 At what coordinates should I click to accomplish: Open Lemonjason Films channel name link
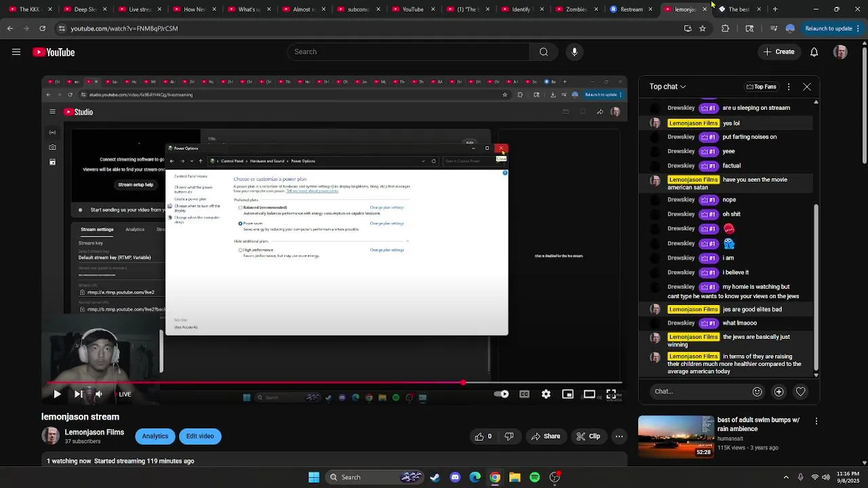click(94, 432)
